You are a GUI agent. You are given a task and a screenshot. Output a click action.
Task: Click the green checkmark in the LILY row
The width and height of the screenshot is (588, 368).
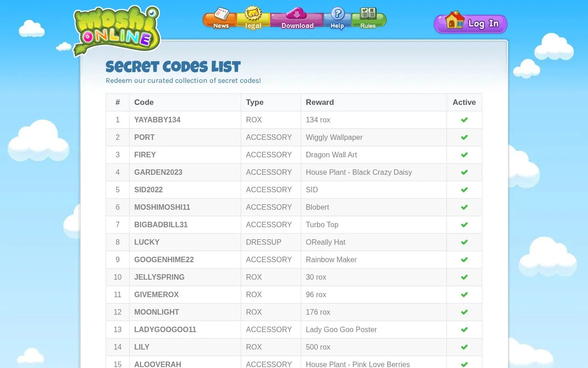click(x=464, y=347)
